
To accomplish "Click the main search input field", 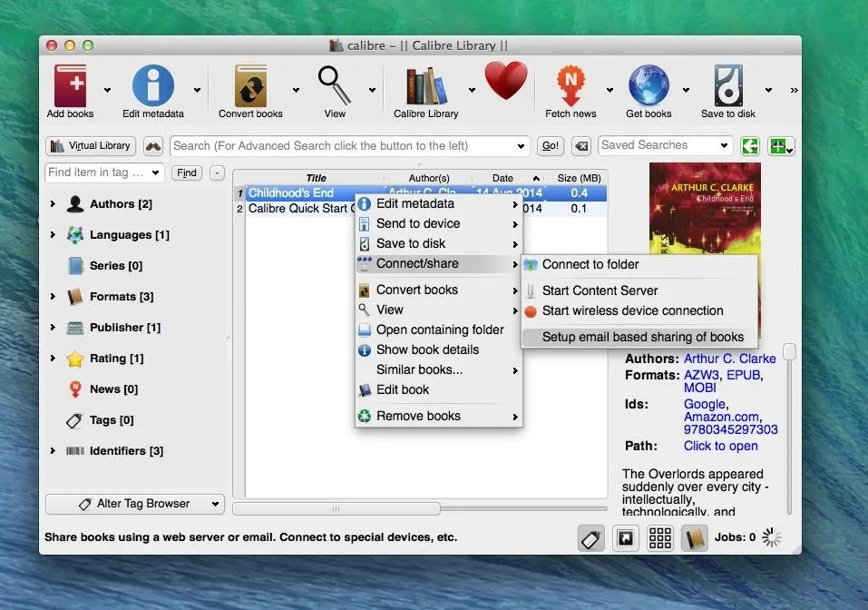I will tap(350, 146).
